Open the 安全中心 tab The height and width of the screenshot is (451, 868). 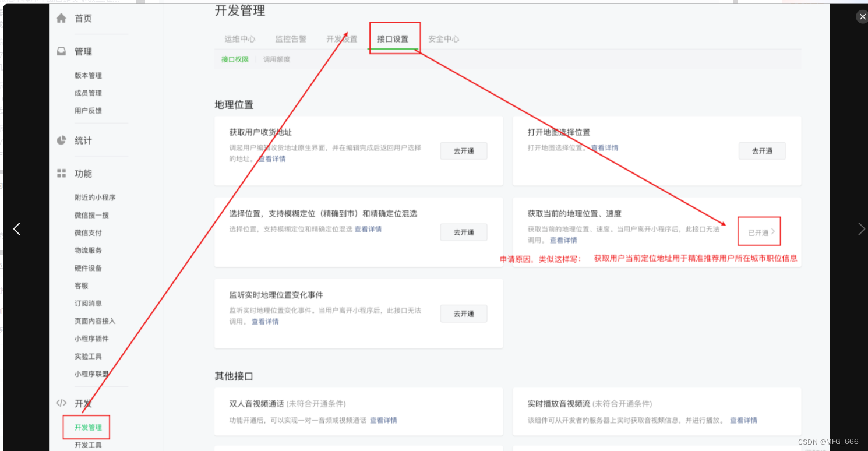click(x=444, y=39)
